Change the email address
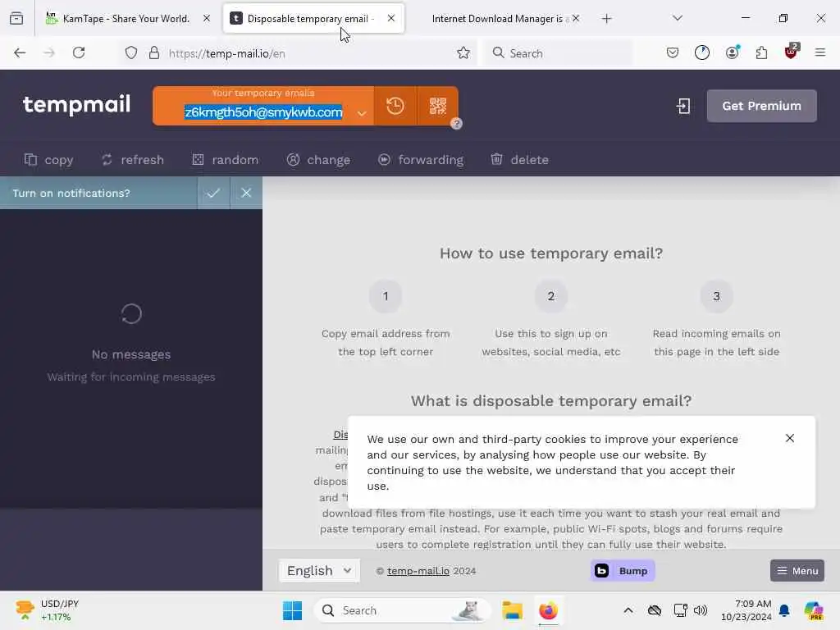840x630 pixels. coord(318,160)
